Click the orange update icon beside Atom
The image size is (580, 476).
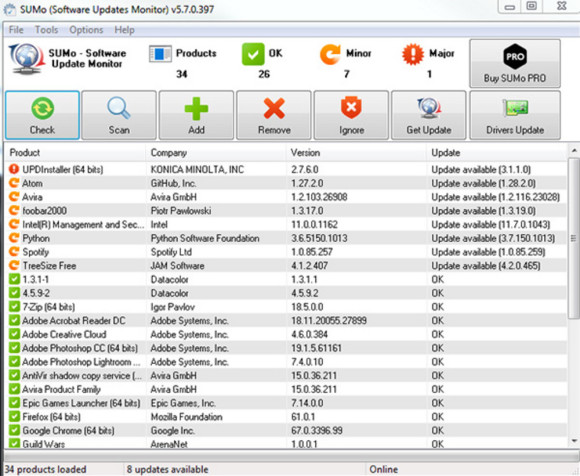[14, 183]
